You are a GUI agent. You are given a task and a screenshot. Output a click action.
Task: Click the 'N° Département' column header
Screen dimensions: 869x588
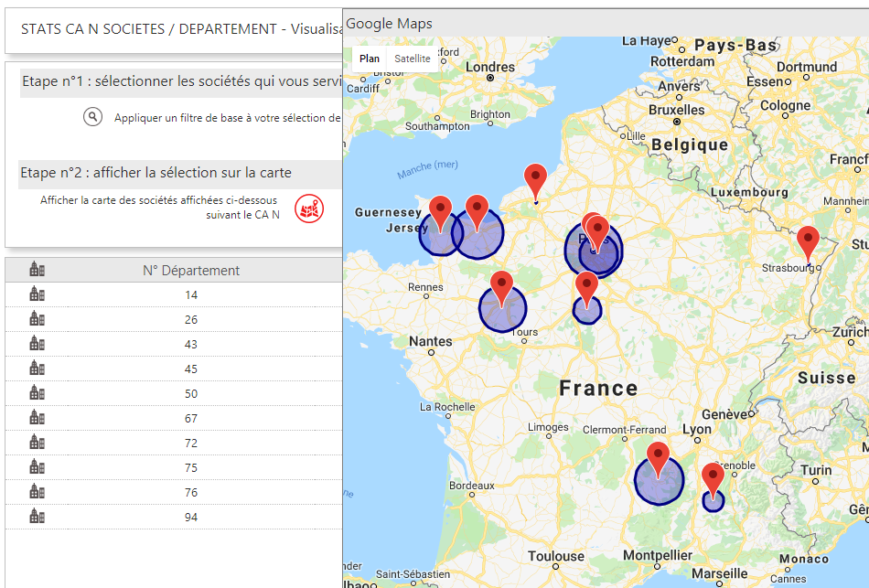tap(191, 271)
